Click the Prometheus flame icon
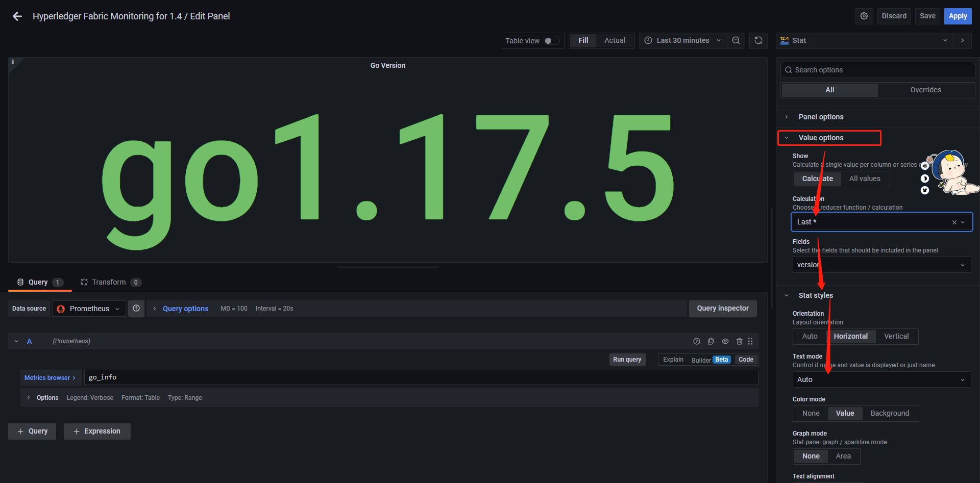This screenshot has width=980, height=483. [x=61, y=309]
